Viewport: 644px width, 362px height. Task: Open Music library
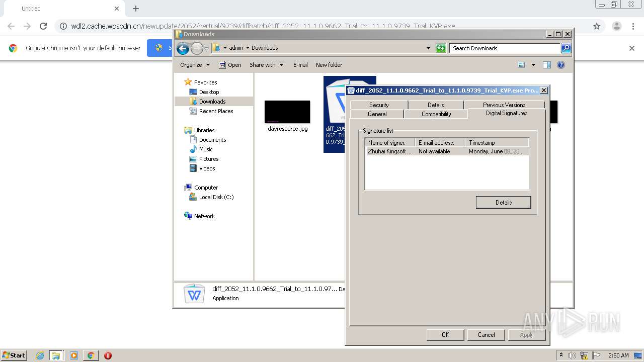coord(206,149)
